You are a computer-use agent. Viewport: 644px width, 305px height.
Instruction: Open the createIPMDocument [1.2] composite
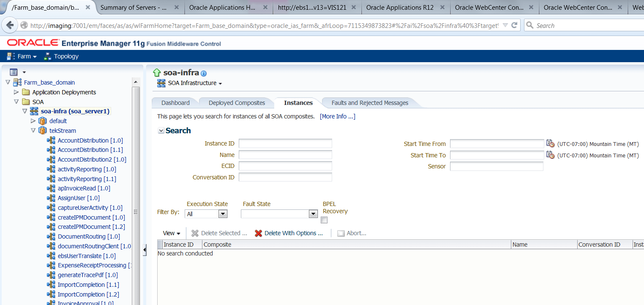[x=91, y=227]
